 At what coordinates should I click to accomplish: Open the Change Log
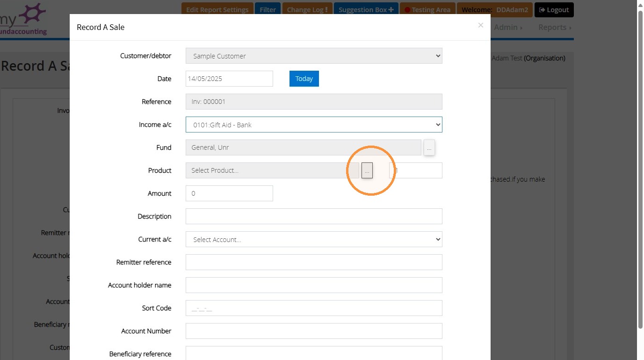click(307, 9)
